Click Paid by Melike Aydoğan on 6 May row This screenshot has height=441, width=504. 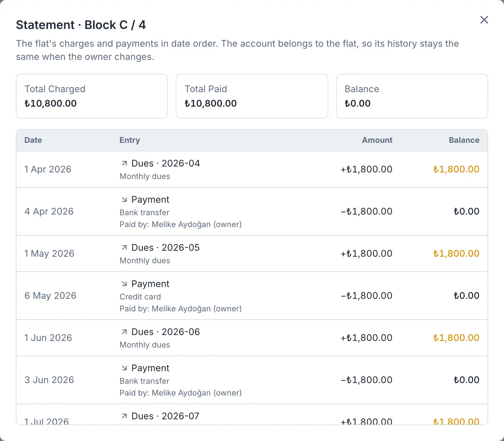click(x=181, y=309)
